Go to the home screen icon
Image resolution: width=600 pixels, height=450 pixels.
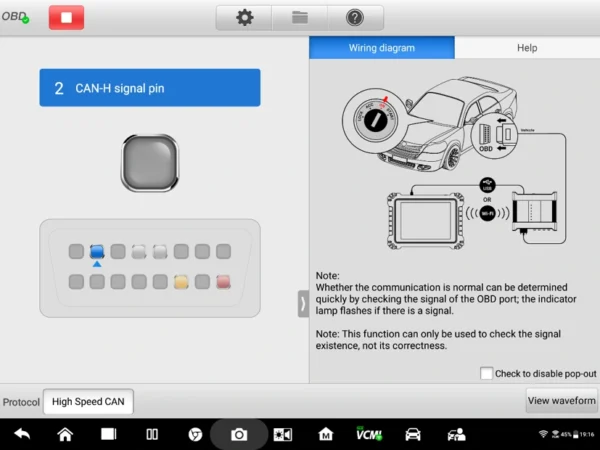65,434
